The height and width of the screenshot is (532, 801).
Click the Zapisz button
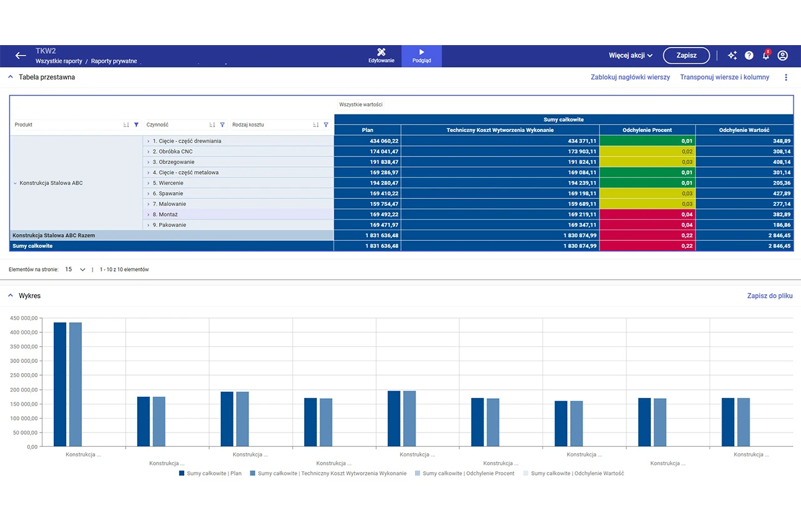tap(686, 56)
